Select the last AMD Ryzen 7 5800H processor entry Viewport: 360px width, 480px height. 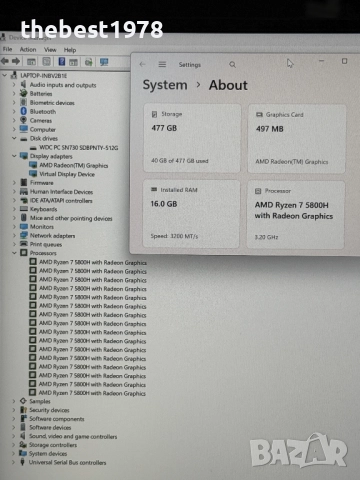click(92, 393)
